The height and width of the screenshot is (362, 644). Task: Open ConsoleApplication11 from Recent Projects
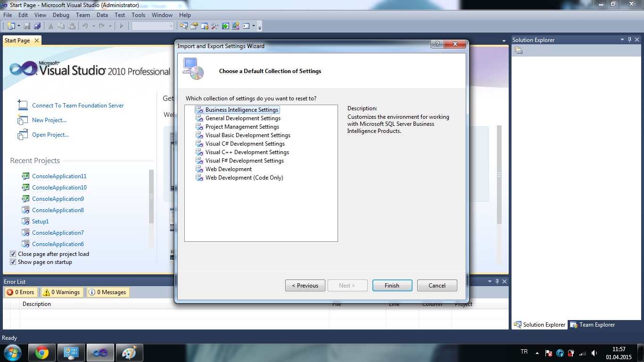point(59,176)
